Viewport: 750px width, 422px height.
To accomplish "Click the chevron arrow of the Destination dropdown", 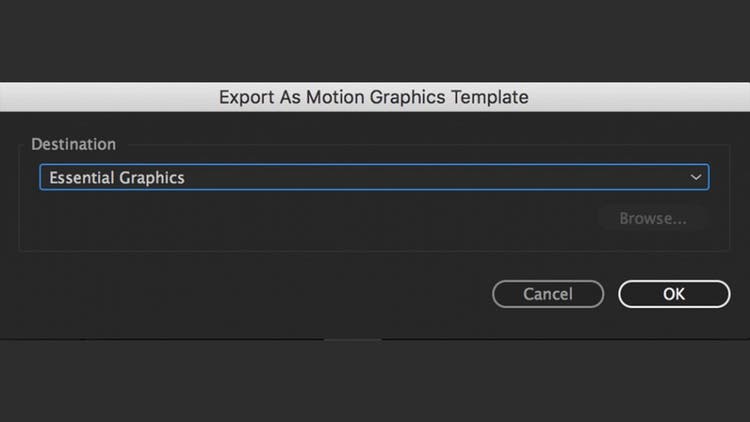I will pos(696,178).
